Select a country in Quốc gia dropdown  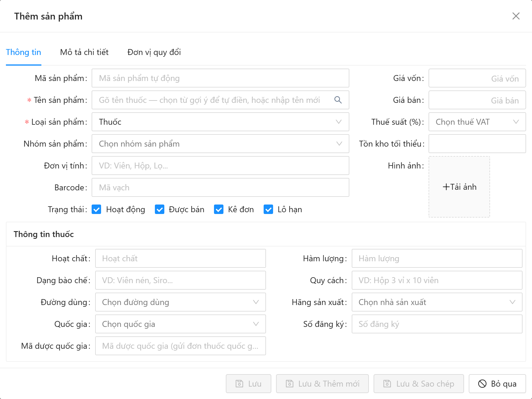pos(181,324)
